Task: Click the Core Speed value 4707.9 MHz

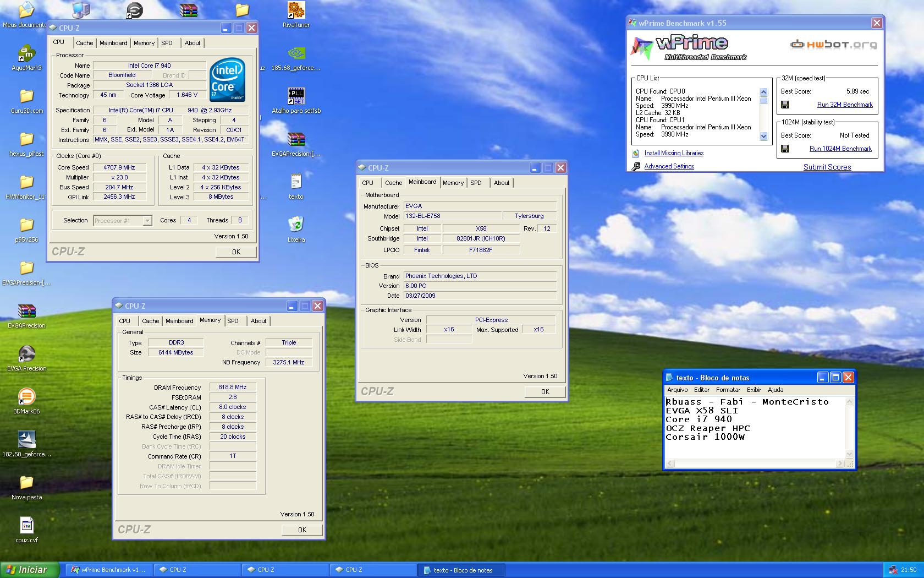Action: (119, 167)
